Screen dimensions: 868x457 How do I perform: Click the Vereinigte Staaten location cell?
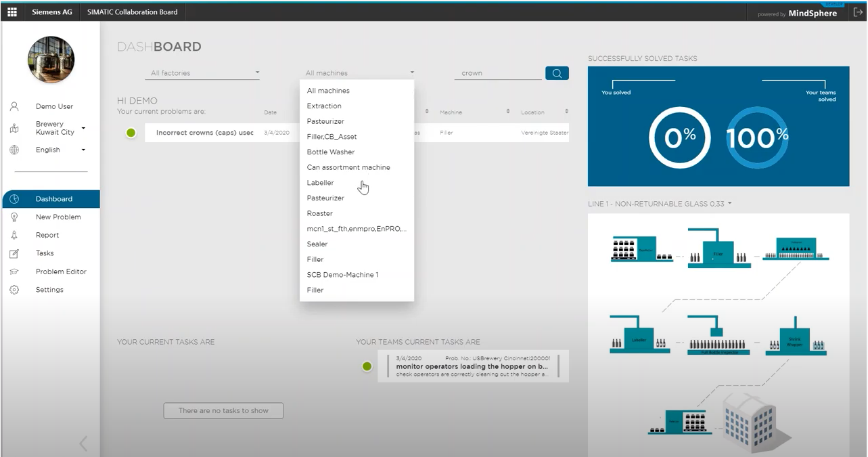pos(545,133)
